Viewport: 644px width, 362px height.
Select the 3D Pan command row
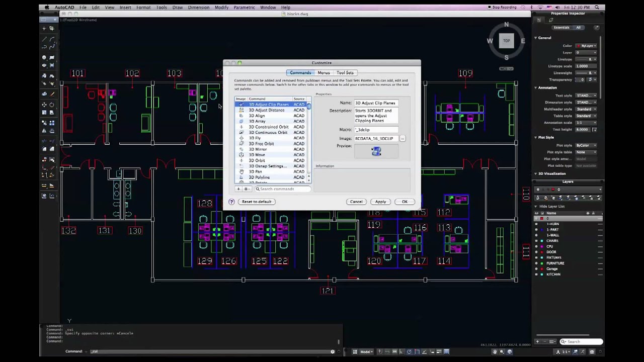272,171
